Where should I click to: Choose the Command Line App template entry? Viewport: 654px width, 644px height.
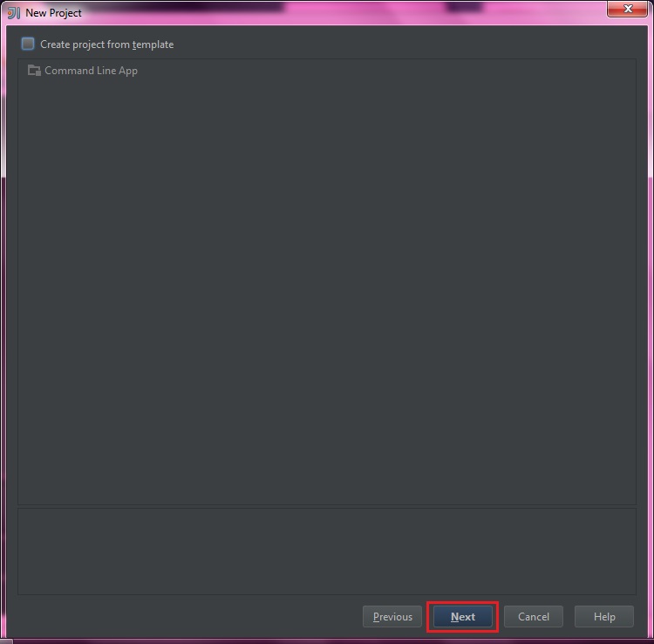pyautogui.click(x=83, y=71)
